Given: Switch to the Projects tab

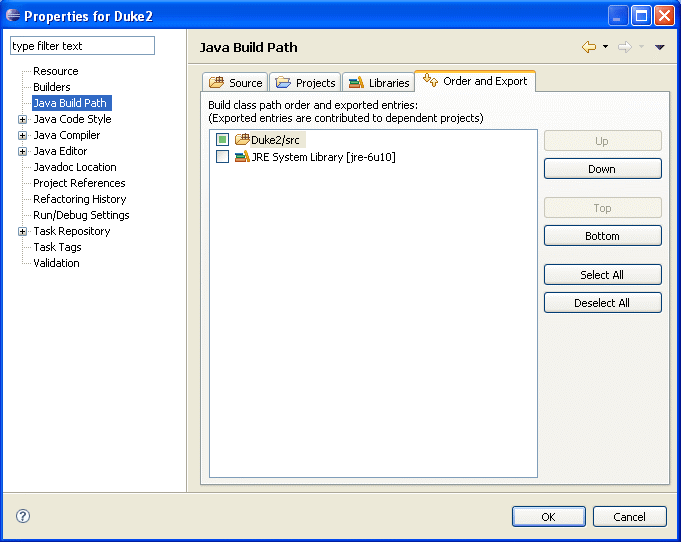Looking at the screenshot, I should 306,83.
